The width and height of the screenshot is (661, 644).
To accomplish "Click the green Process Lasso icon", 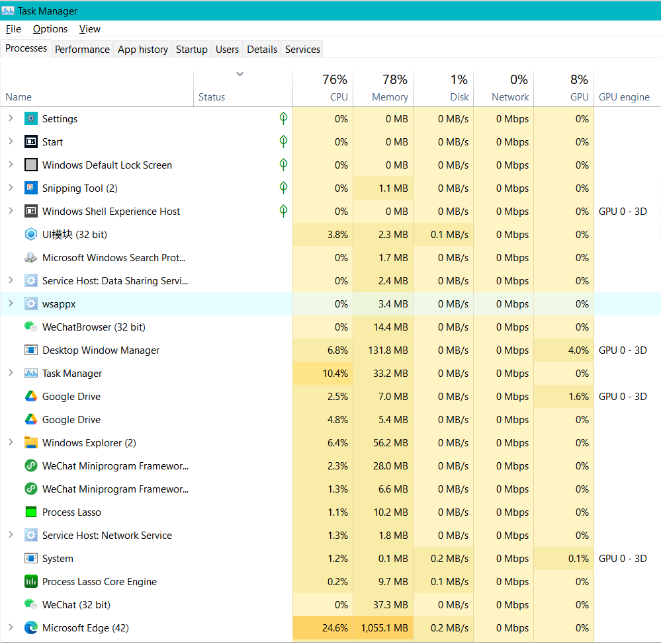I will (x=31, y=512).
